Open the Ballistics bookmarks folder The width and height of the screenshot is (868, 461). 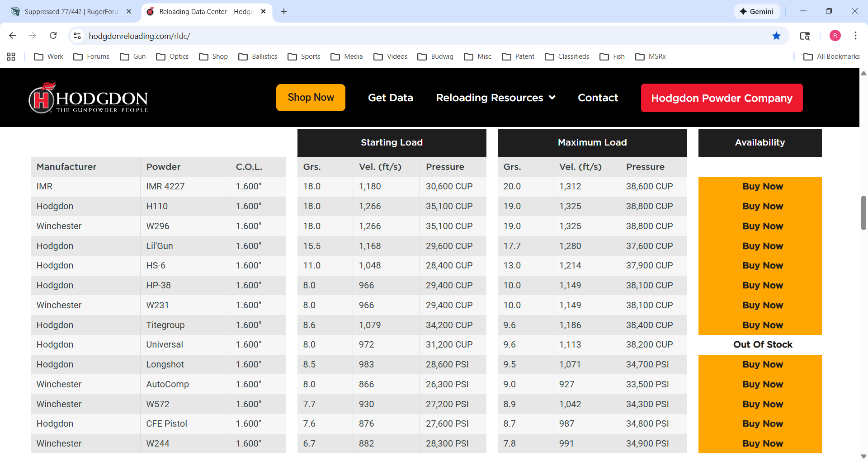[x=258, y=56]
